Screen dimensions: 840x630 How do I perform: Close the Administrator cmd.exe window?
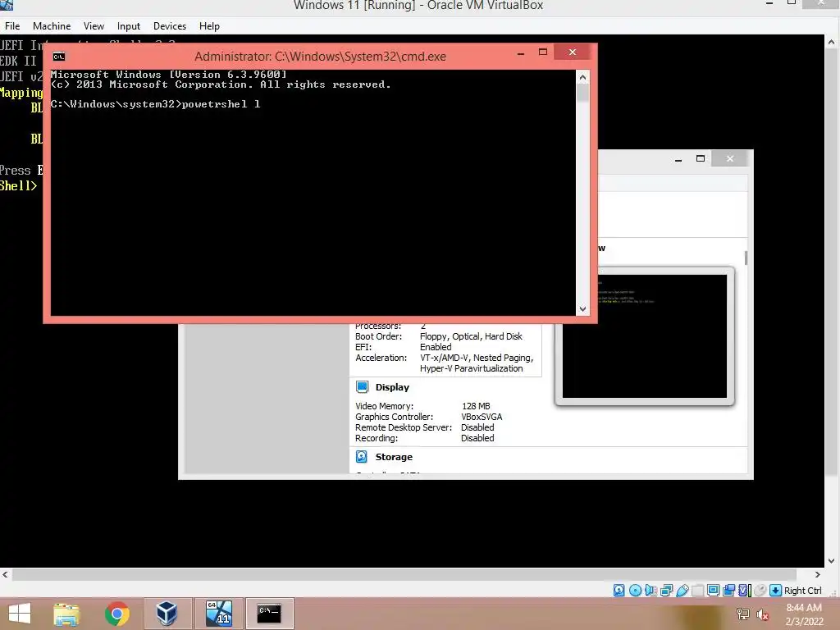[x=572, y=52]
